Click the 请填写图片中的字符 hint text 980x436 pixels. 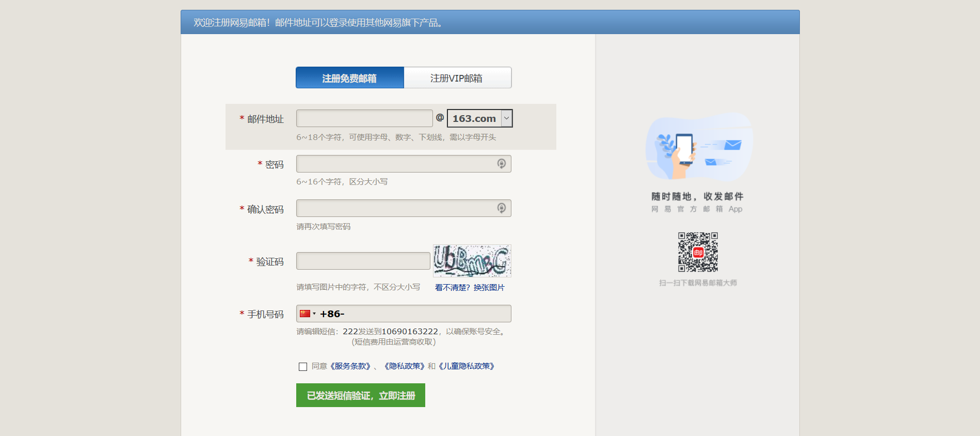358,287
